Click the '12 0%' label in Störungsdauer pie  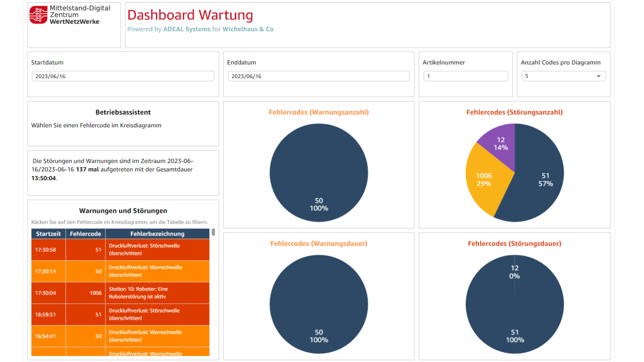[x=514, y=272]
